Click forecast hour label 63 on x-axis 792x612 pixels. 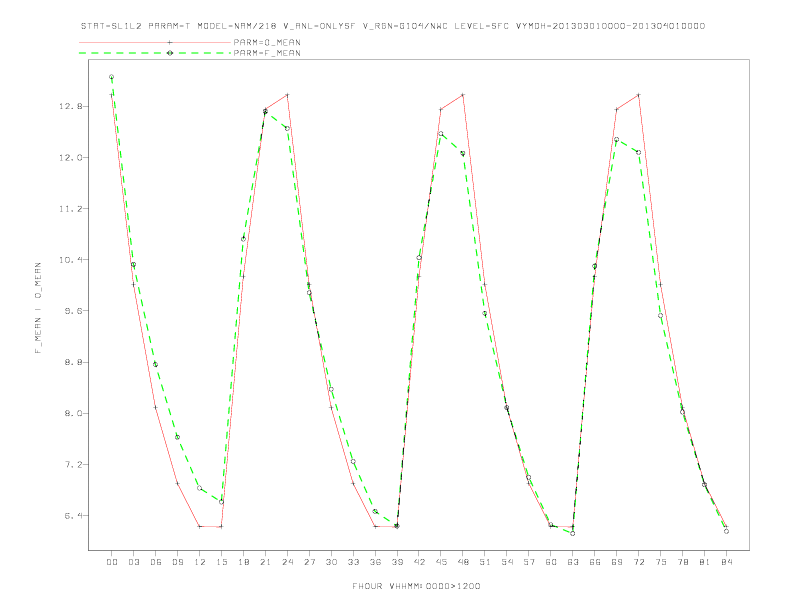[573, 562]
